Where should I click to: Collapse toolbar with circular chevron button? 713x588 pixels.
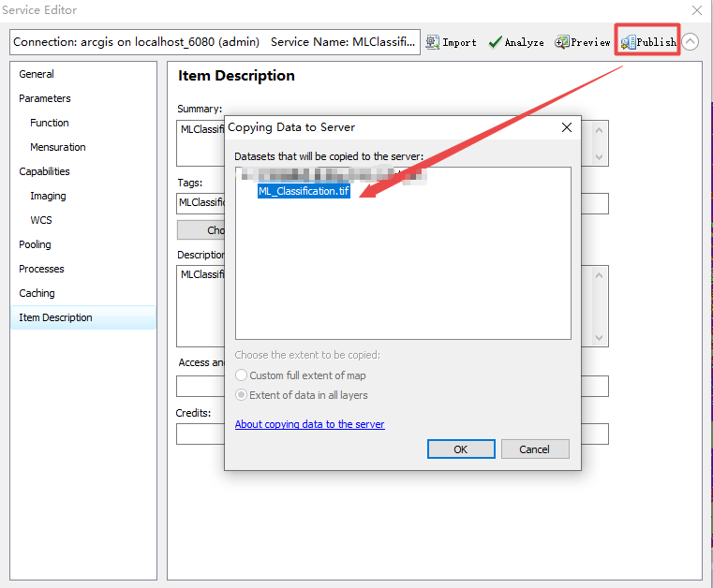(691, 42)
